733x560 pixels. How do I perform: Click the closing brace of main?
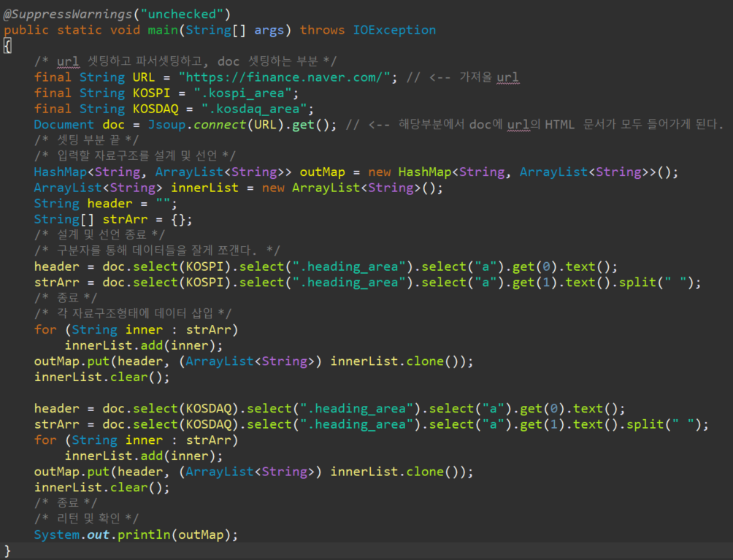(x=7, y=551)
